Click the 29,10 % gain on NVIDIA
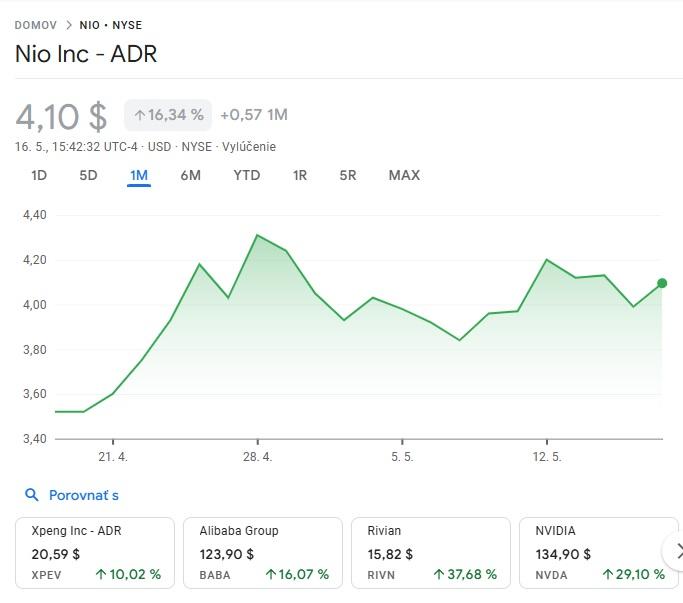Screen dimensions: 683x603 tap(633, 574)
